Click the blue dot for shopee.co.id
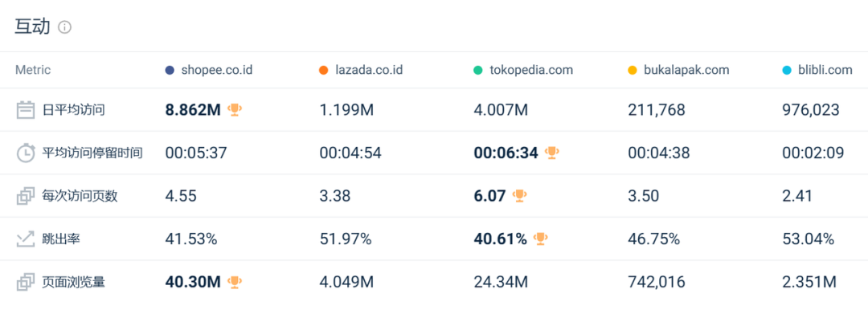 click(170, 71)
